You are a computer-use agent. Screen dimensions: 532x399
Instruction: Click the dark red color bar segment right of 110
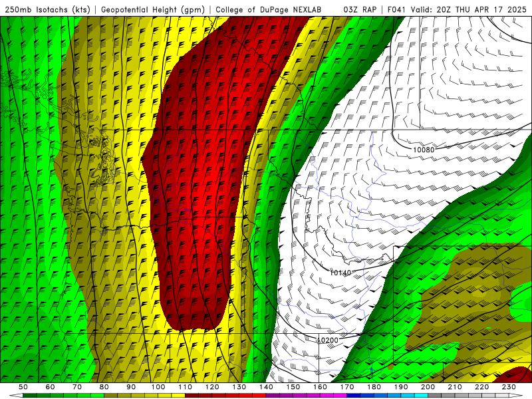coord(192,396)
